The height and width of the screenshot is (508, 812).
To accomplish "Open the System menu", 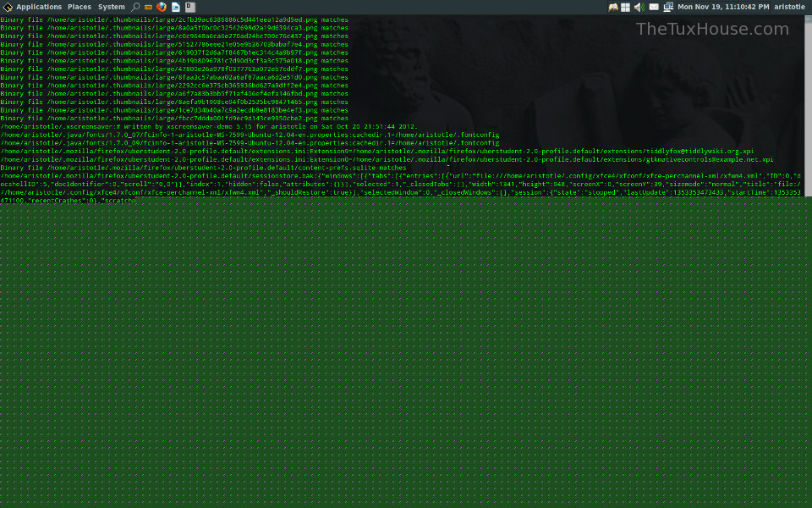I will click(111, 7).
